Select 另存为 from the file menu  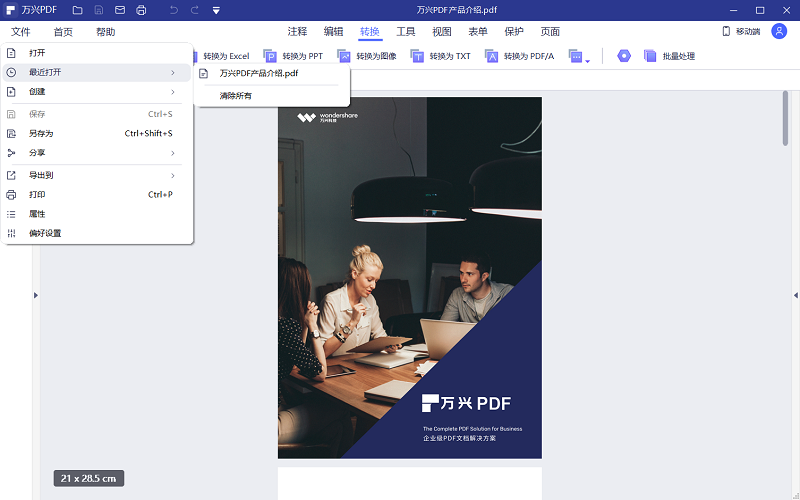click(41, 133)
